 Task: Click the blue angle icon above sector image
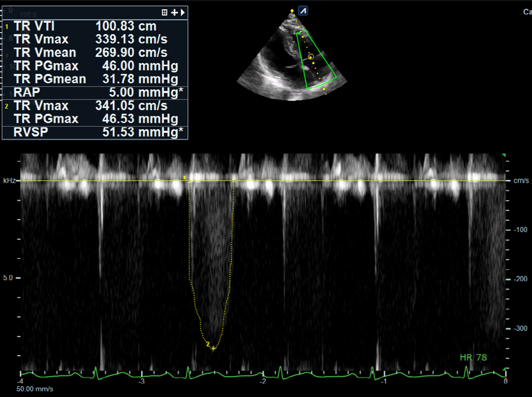tap(303, 11)
